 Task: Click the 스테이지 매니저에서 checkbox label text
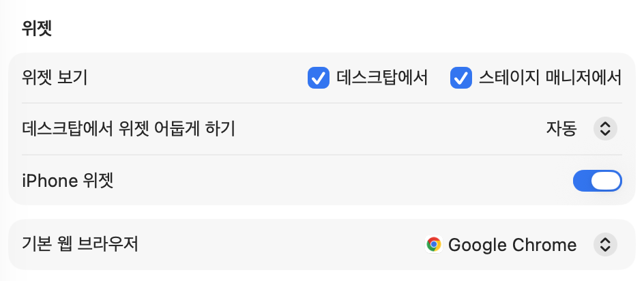click(x=550, y=78)
